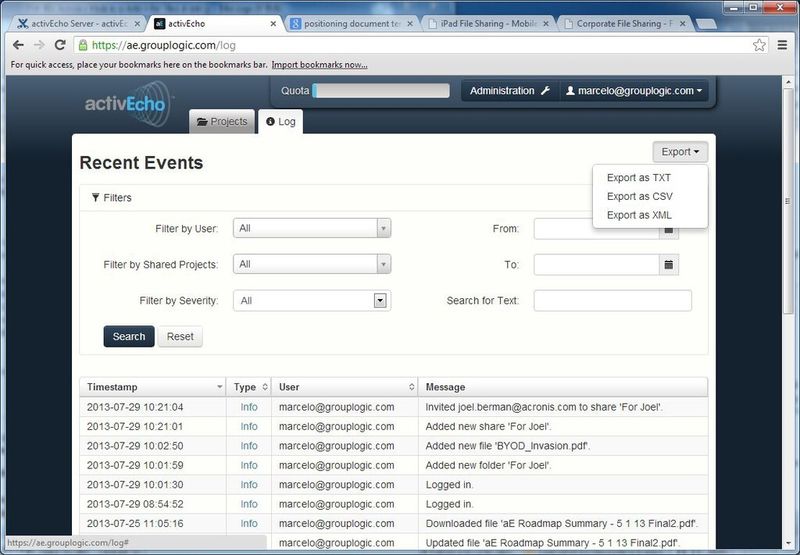Open the marcelo@grouplogic.com account menu
Screen dimensions: 800x555
634,91
